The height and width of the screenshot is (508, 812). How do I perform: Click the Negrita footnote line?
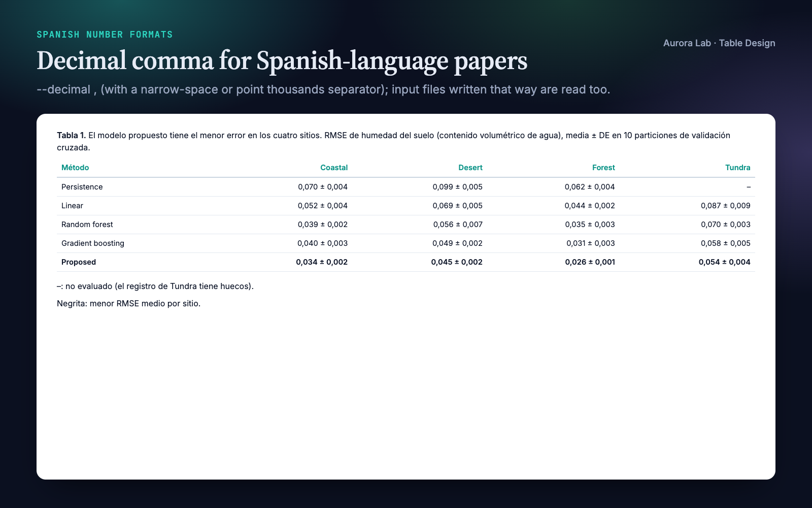click(x=129, y=303)
